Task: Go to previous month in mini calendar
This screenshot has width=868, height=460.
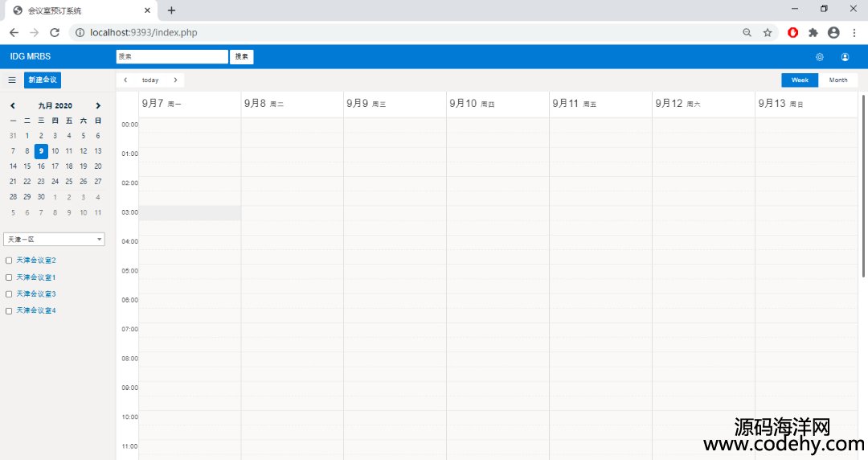Action: tap(13, 105)
